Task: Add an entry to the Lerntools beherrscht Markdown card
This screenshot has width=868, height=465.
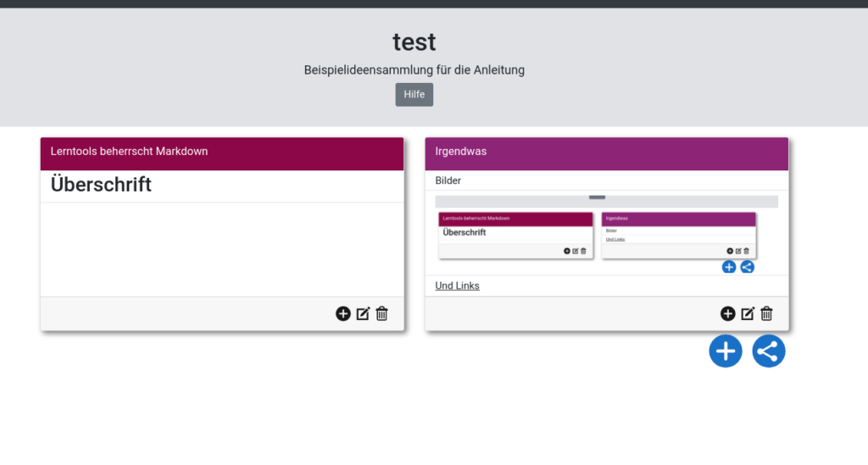Action: (343, 313)
